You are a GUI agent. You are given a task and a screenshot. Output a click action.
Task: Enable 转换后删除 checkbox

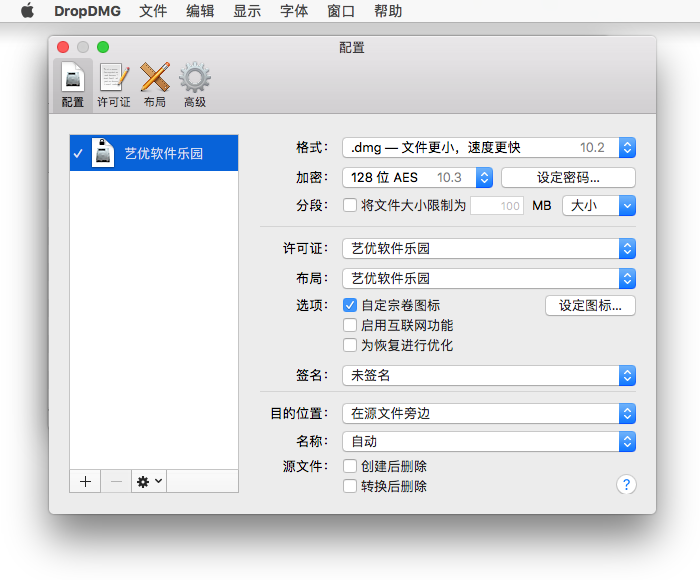click(350, 486)
